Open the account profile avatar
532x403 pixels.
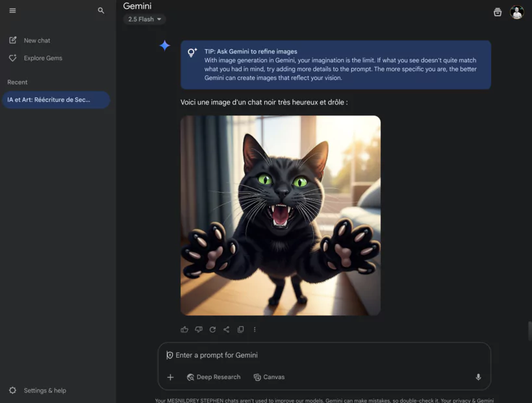pyautogui.click(x=516, y=12)
